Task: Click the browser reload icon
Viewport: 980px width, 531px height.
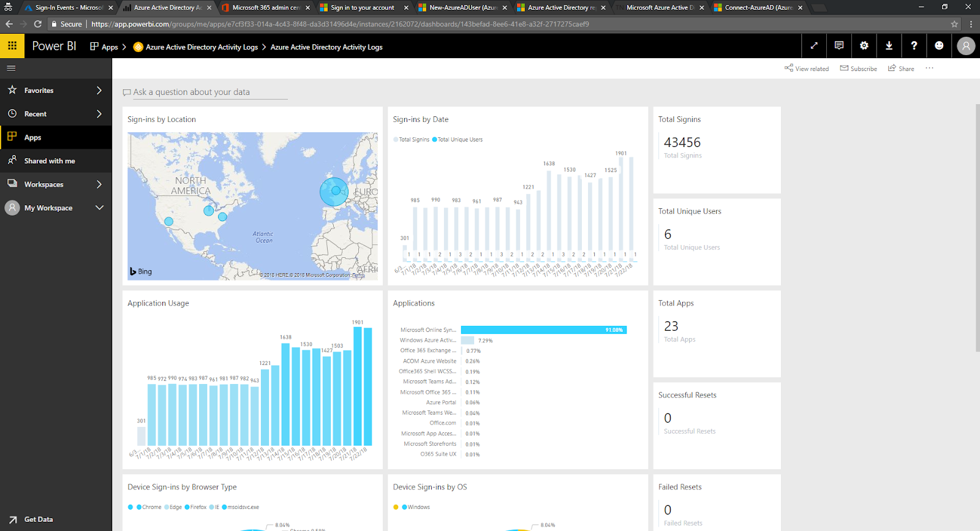Action: (37, 24)
